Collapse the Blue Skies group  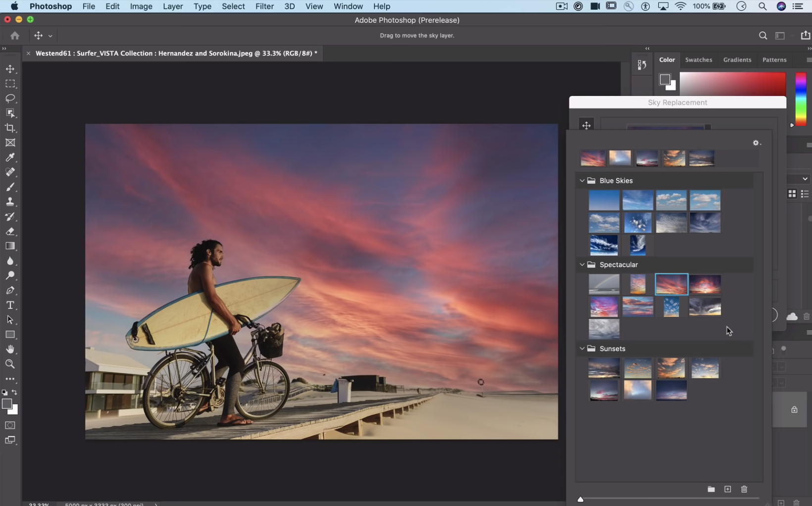coord(582,181)
